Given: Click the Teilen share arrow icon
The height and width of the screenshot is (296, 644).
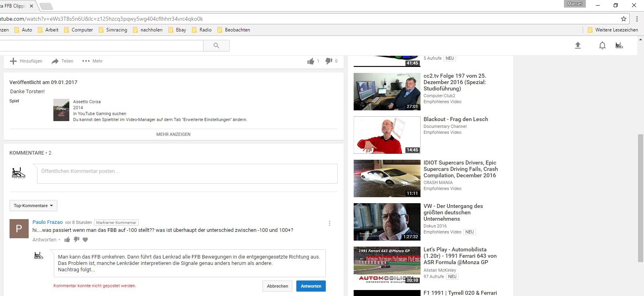Looking at the screenshot, I should (55, 61).
